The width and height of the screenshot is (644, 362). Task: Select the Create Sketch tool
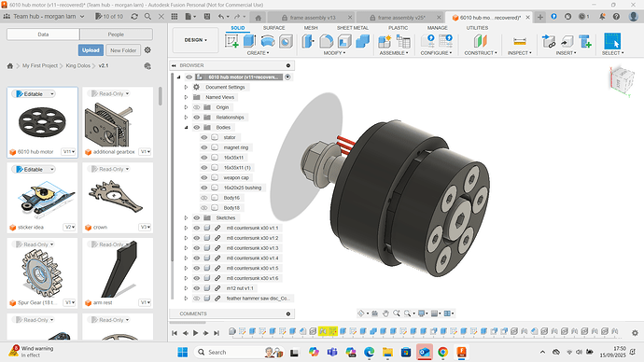[x=232, y=41]
